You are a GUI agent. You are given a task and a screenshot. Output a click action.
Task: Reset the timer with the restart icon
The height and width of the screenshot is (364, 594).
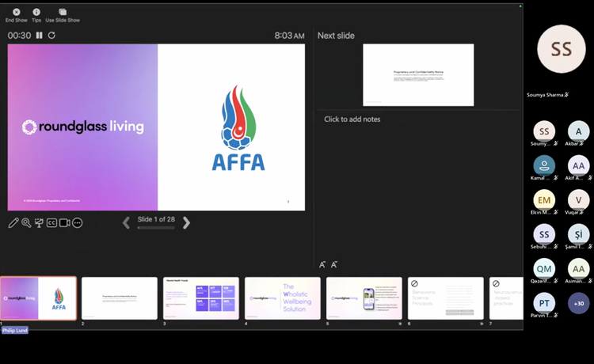[51, 35]
